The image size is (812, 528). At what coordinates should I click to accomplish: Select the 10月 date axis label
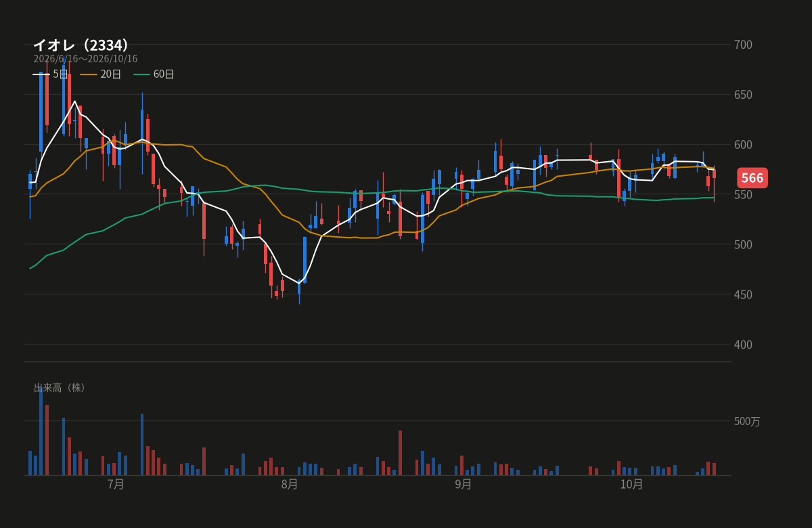point(631,485)
